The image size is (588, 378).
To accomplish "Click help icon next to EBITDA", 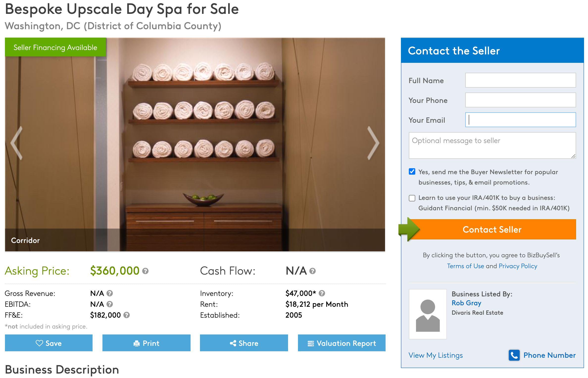I will (x=110, y=304).
